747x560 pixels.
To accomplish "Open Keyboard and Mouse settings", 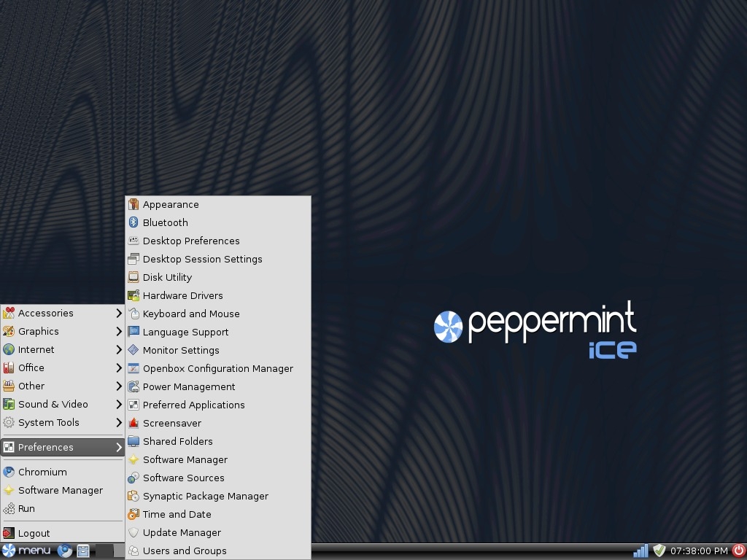I will (218, 314).
